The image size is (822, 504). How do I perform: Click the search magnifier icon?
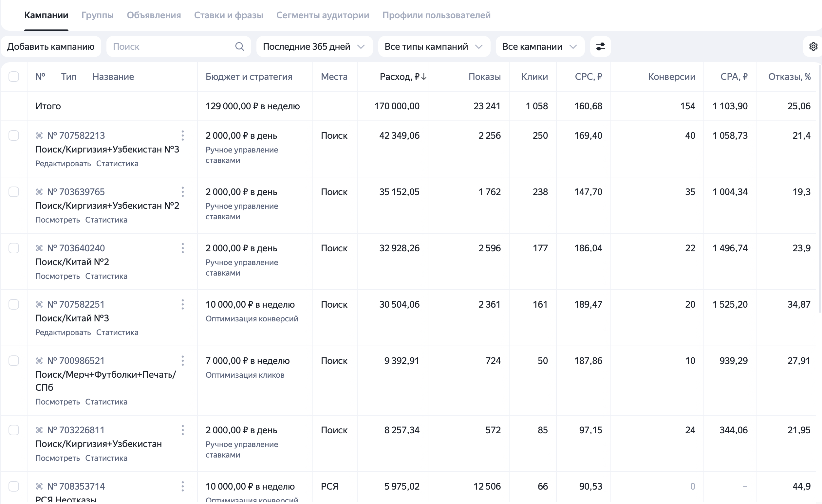[239, 47]
